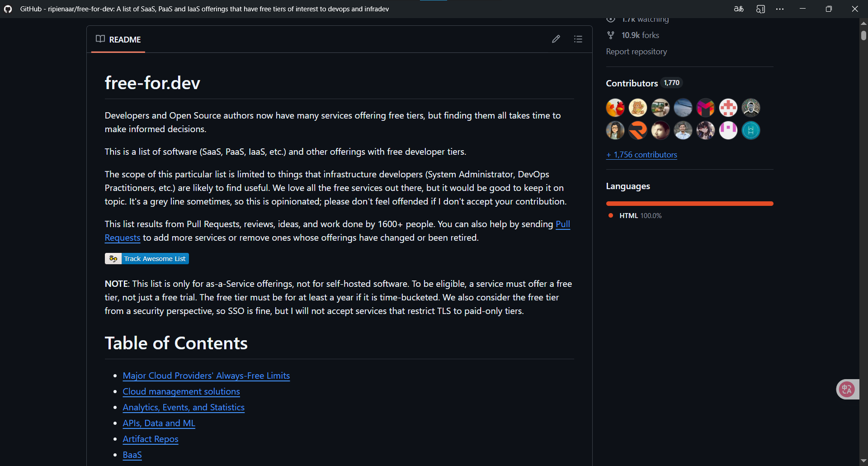868x466 pixels.
Task: Click the forks branch icon
Action: pos(611,35)
